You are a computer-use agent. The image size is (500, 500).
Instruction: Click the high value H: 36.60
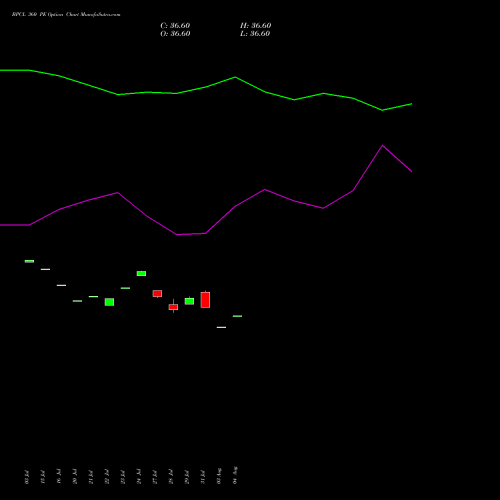coord(255,26)
